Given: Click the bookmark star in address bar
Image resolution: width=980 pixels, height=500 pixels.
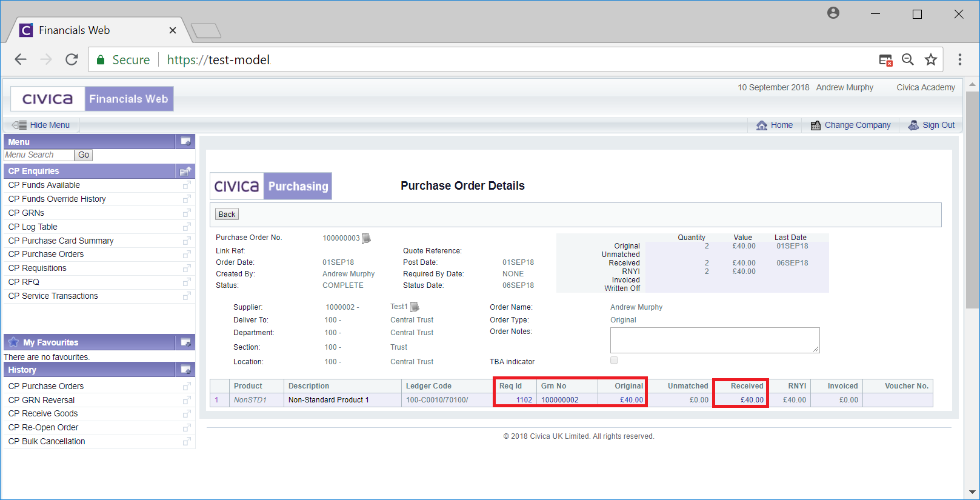Looking at the screenshot, I should [931, 59].
